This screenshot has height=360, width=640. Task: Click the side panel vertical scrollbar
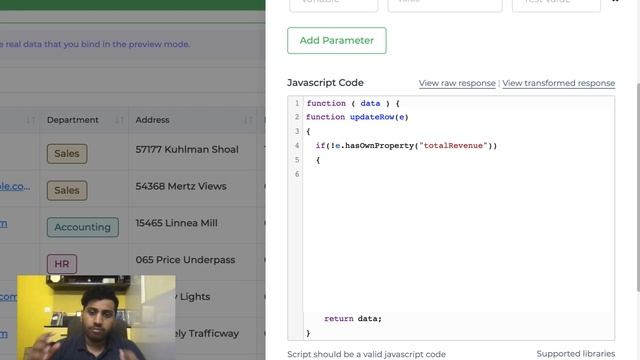638,187
